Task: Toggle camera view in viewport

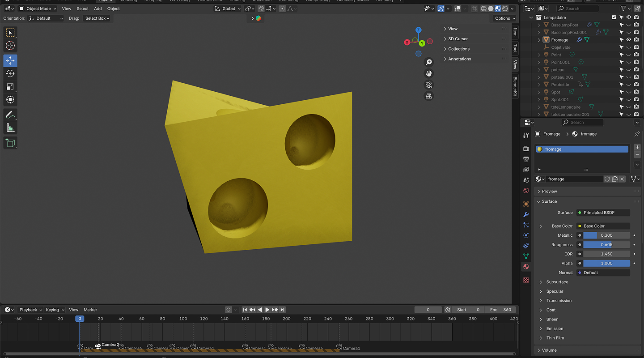Action: 428,85
